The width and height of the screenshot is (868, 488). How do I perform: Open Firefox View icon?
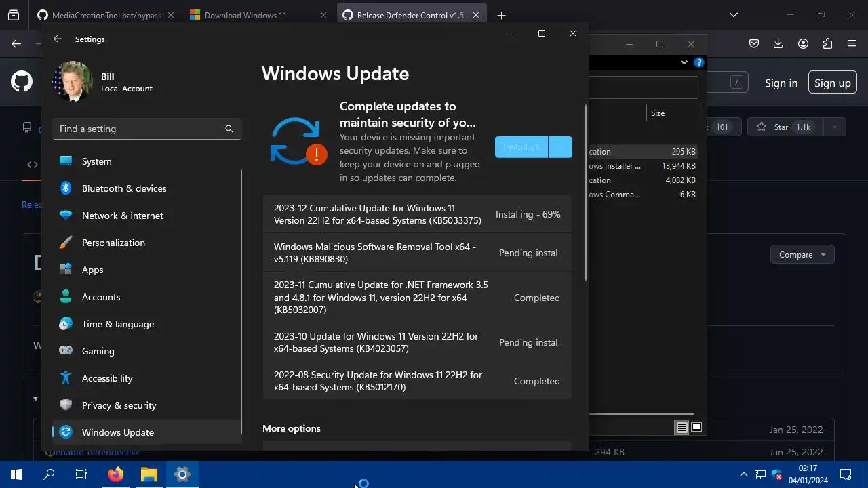tap(14, 15)
